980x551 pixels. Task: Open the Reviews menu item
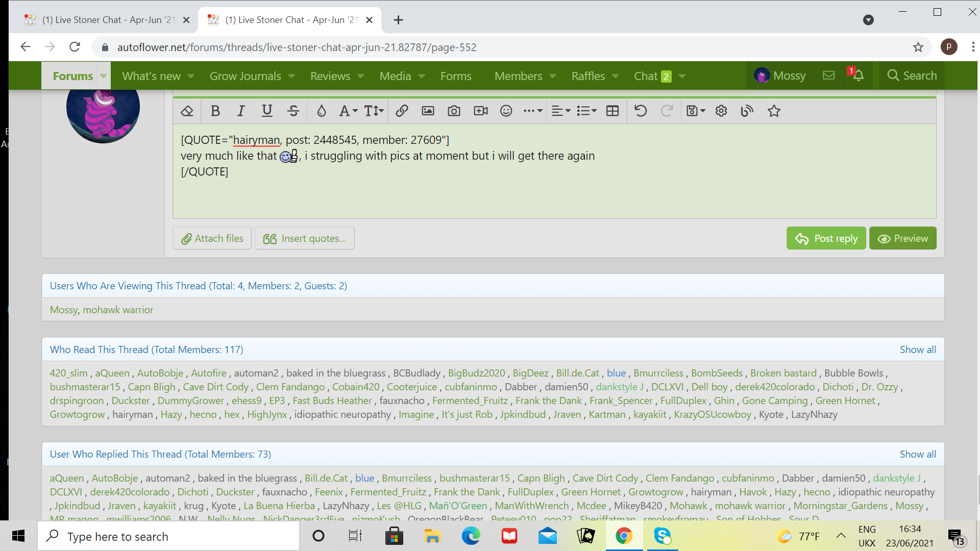coord(330,76)
